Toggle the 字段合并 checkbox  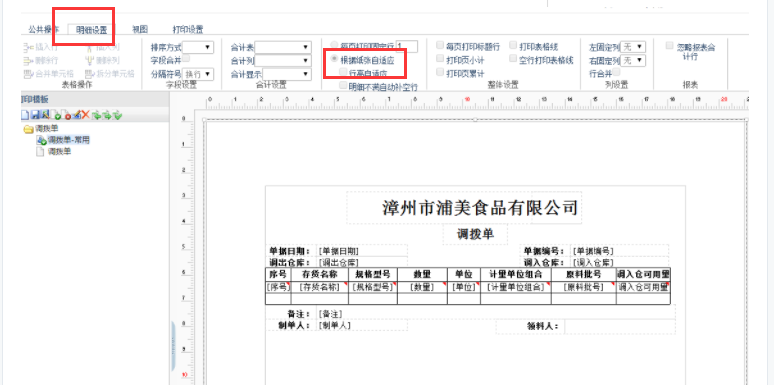point(187,59)
